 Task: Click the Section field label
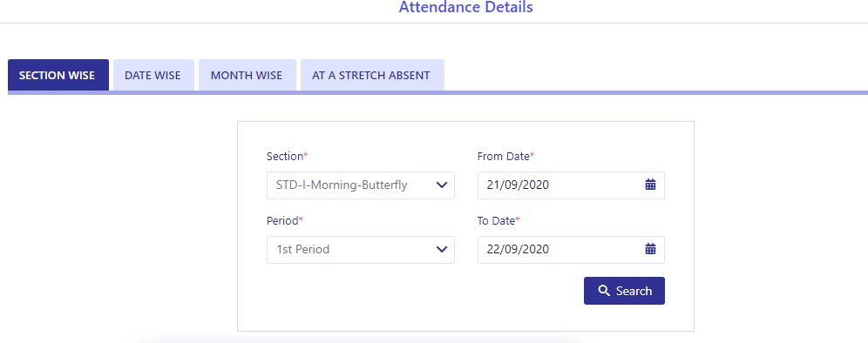coord(287,157)
